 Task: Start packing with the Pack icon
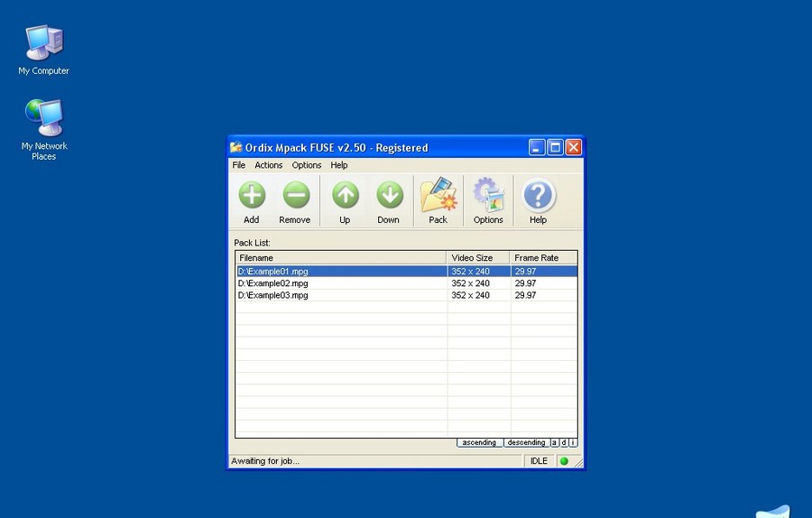[x=438, y=195]
